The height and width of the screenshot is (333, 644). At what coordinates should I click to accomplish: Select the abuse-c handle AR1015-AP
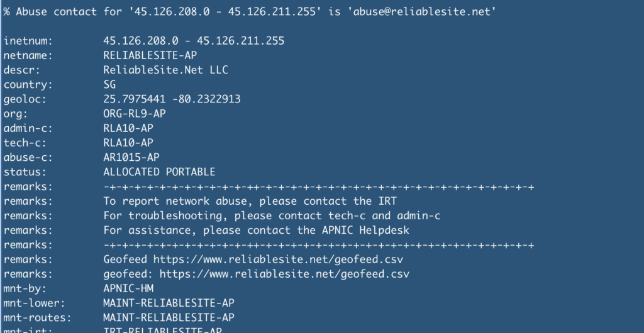pos(131,157)
